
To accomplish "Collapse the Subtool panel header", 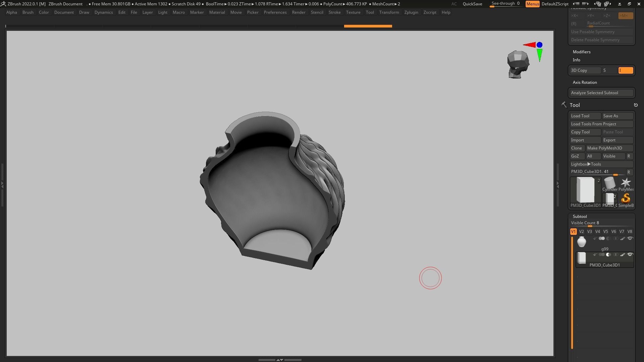I will point(580,217).
